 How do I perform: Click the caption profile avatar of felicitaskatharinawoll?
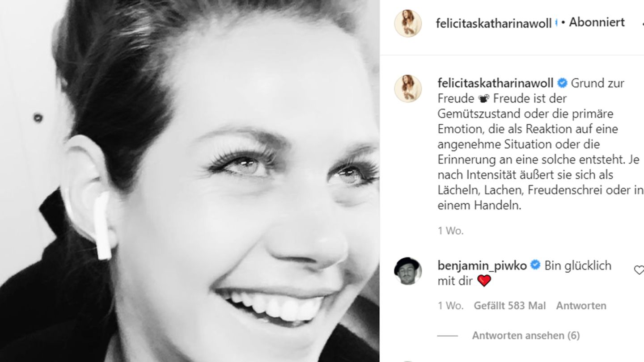pyautogui.click(x=408, y=88)
